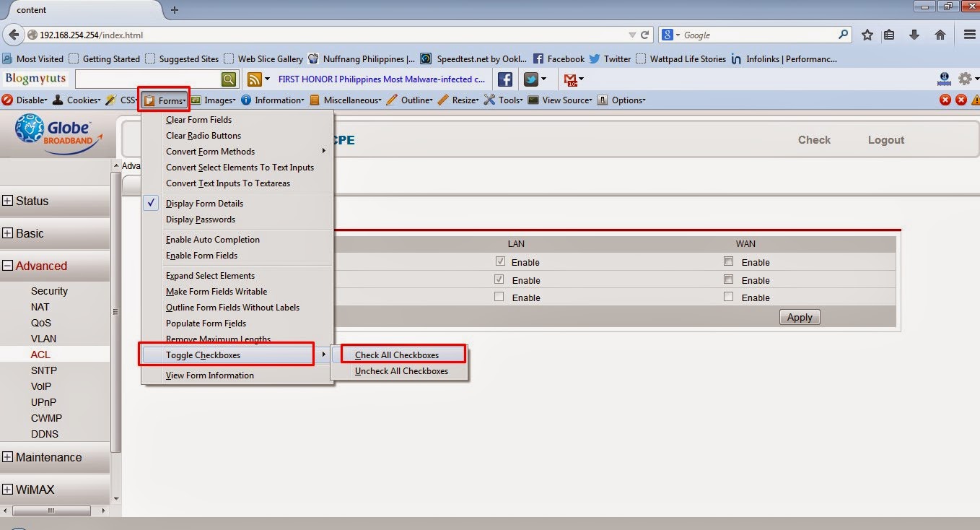Toggle the middle LAN Enable checkbox
Viewport: 980px width, 530px height.
[499, 279]
